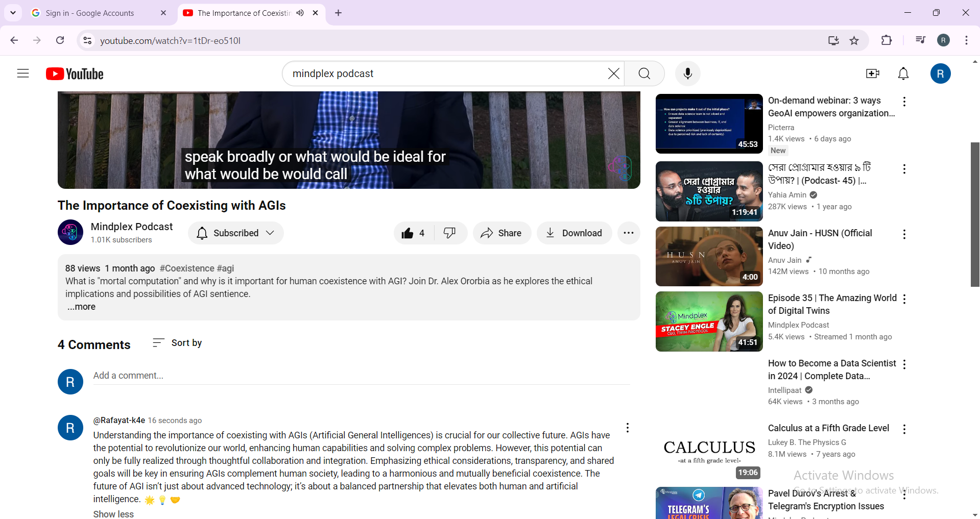Like the video with thumbs up

coord(414,233)
